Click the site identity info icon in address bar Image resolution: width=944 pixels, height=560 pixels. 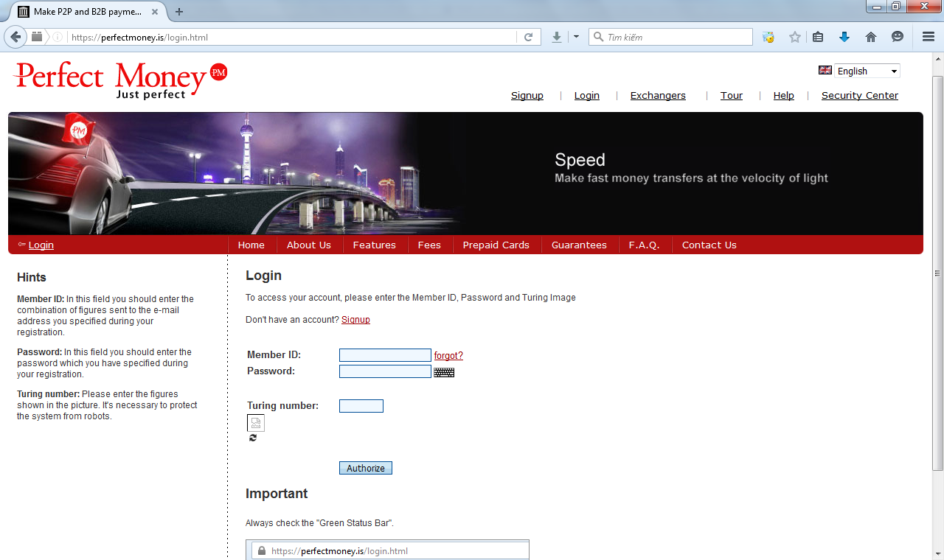coord(58,37)
